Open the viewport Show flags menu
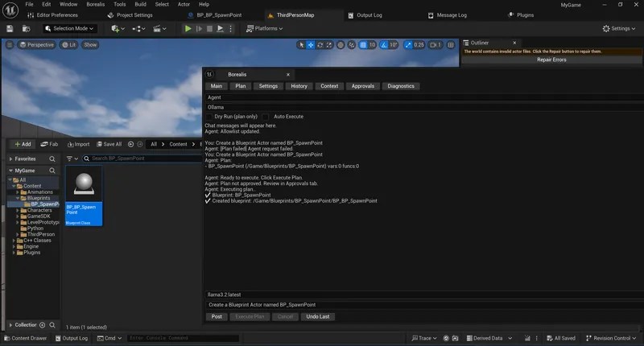 click(90, 45)
